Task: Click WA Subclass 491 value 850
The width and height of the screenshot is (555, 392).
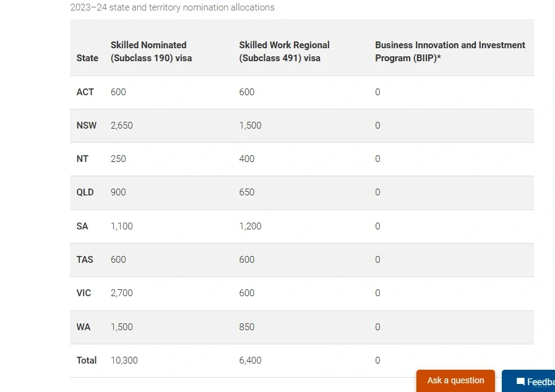Action: tap(246, 327)
